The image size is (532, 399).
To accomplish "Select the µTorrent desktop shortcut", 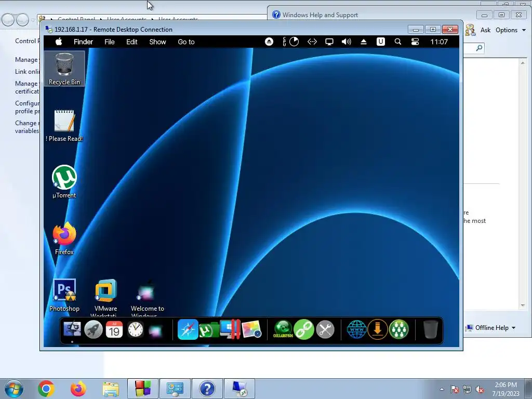I will tap(64, 181).
